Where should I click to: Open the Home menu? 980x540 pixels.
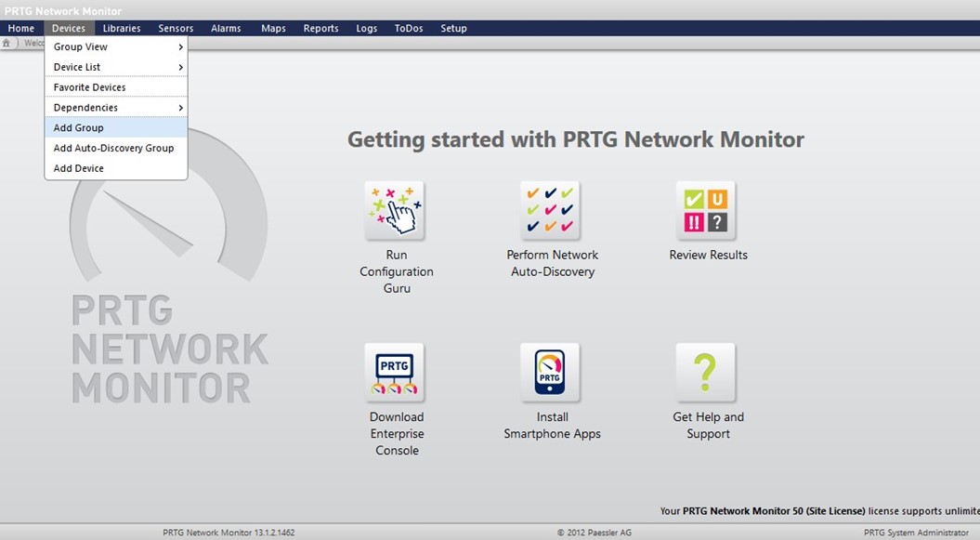point(21,28)
